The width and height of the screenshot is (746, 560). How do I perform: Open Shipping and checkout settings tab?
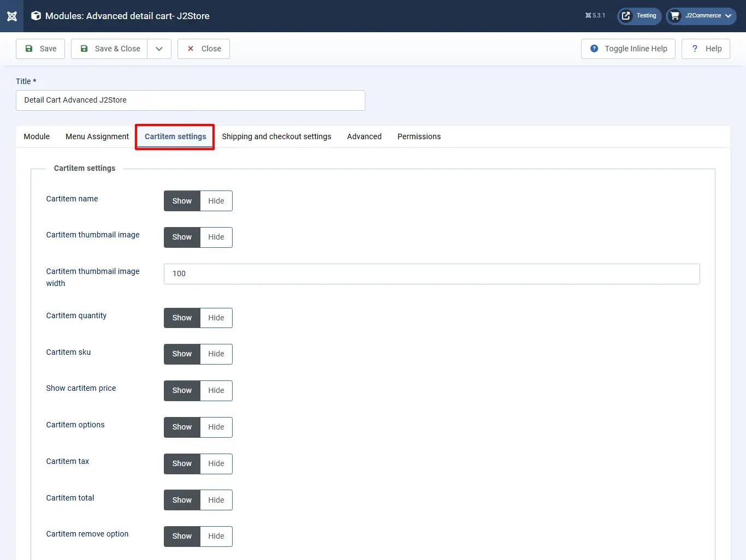276,136
